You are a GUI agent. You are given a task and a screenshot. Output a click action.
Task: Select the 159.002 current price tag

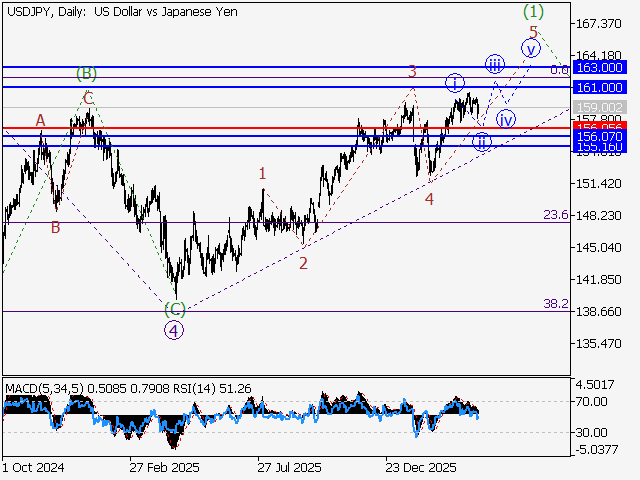click(600, 107)
